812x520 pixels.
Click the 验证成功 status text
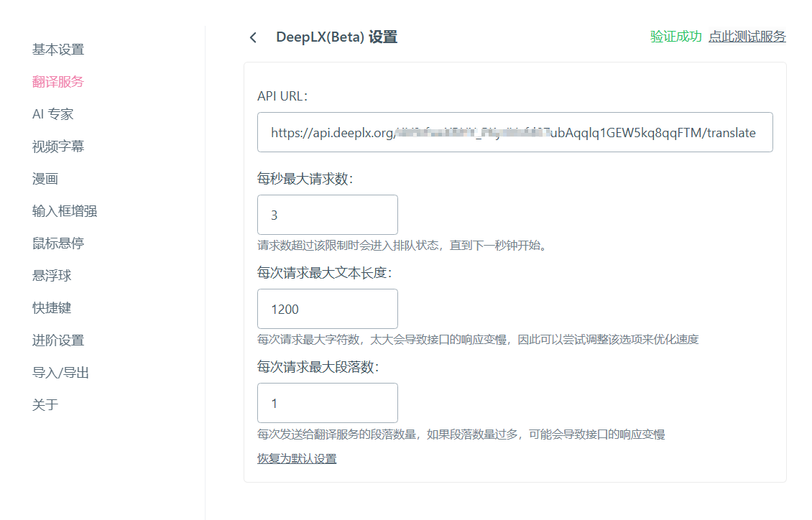click(x=675, y=36)
